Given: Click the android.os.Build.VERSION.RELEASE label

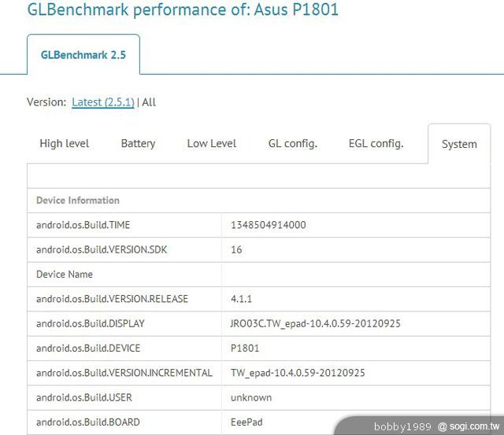Looking at the screenshot, I should (x=112, y=299).
